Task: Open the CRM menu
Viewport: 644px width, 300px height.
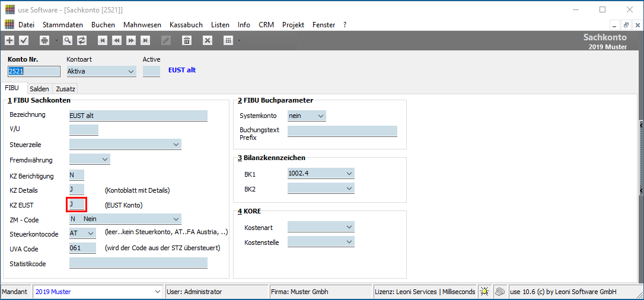Action: click(x=266, y=25)
